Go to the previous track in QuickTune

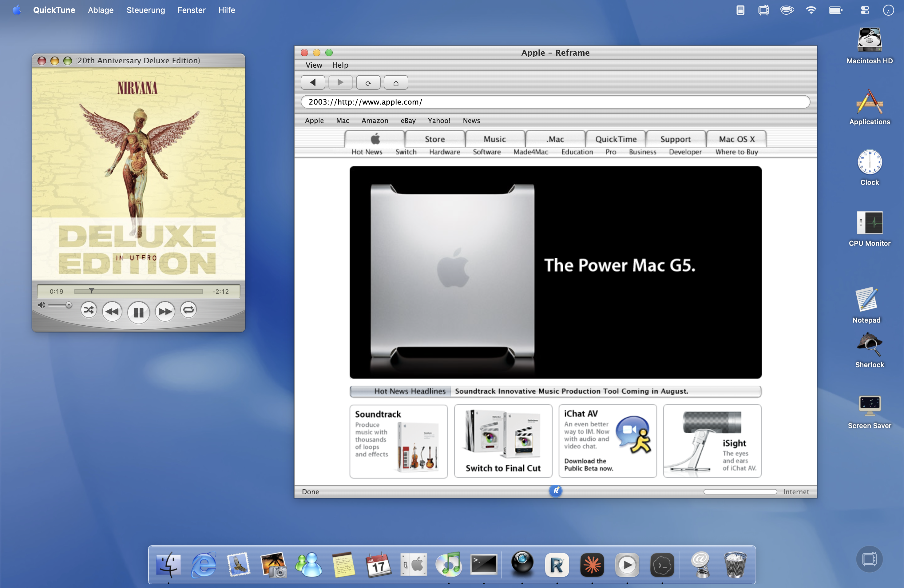pos(112,312)
